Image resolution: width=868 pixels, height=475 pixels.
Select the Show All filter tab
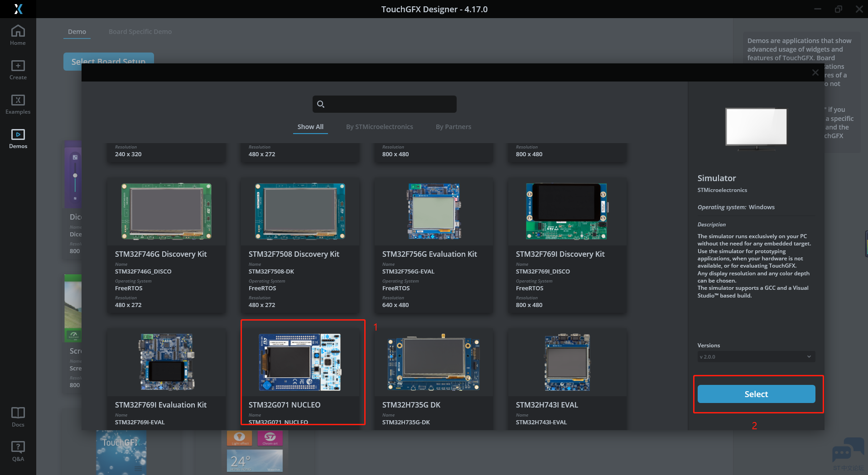310,127
